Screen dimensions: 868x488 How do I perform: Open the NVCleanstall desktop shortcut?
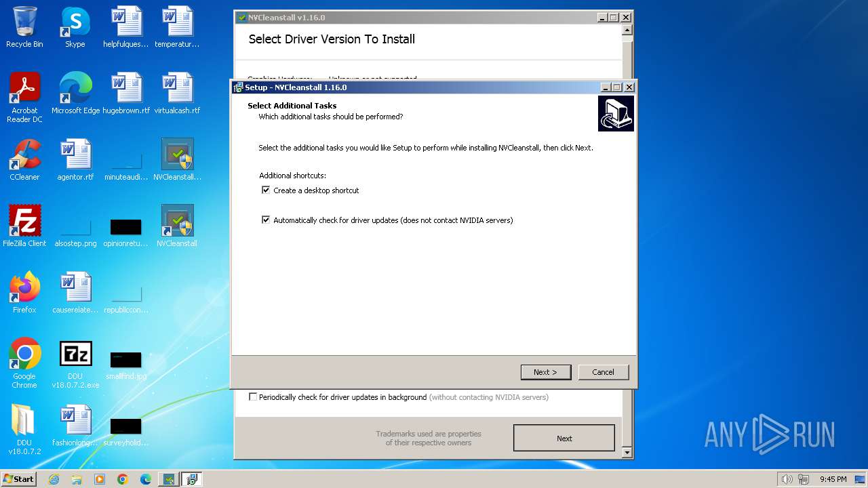[x=177, y=226]
